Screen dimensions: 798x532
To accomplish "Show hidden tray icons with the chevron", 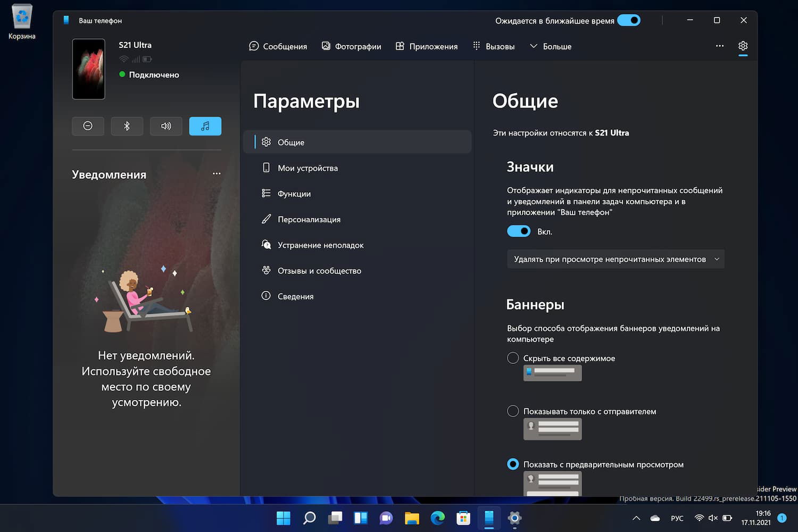I will [636, 518].
